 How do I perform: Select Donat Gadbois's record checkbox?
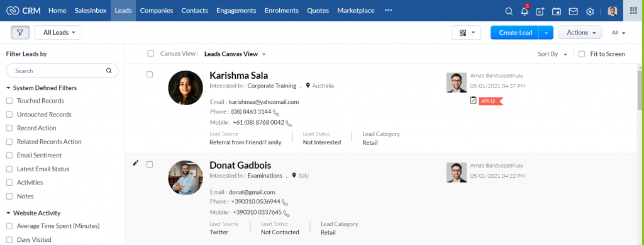pos(150,164)
